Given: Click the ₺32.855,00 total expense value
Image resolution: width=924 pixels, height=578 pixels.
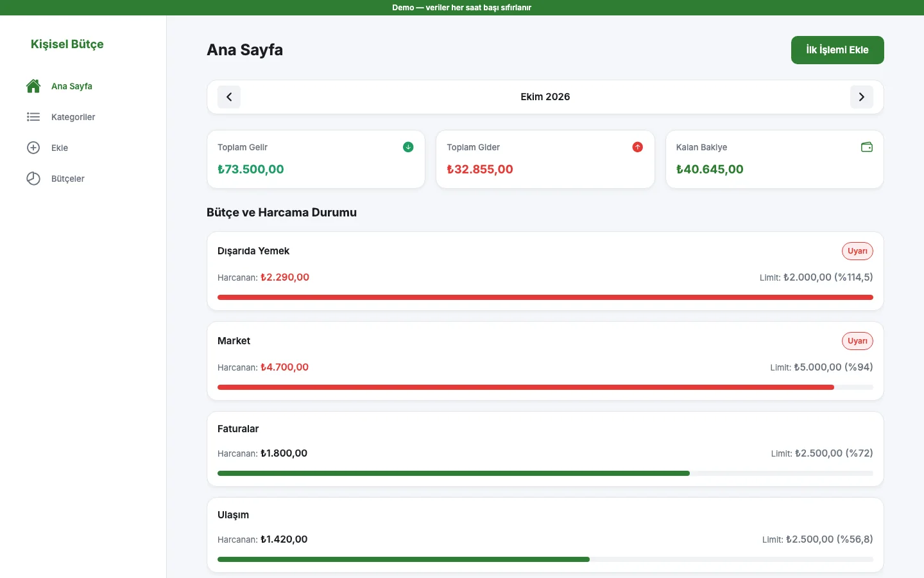Looking at the screenshot, I should coord(480,170).
